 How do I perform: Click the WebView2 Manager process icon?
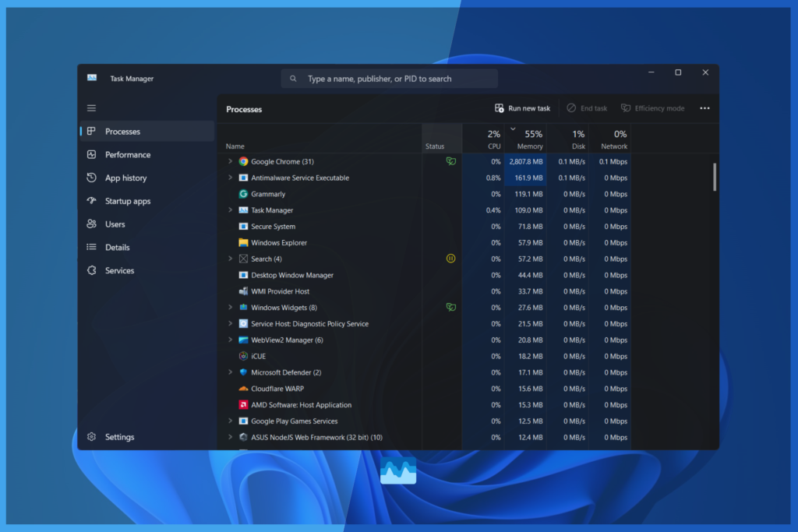pos(243,340)
